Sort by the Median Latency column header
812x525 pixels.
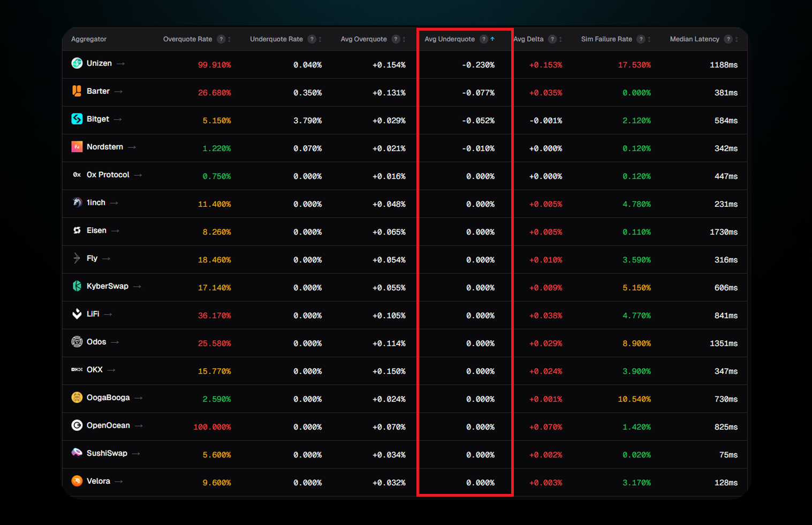[x=694, y=39]
